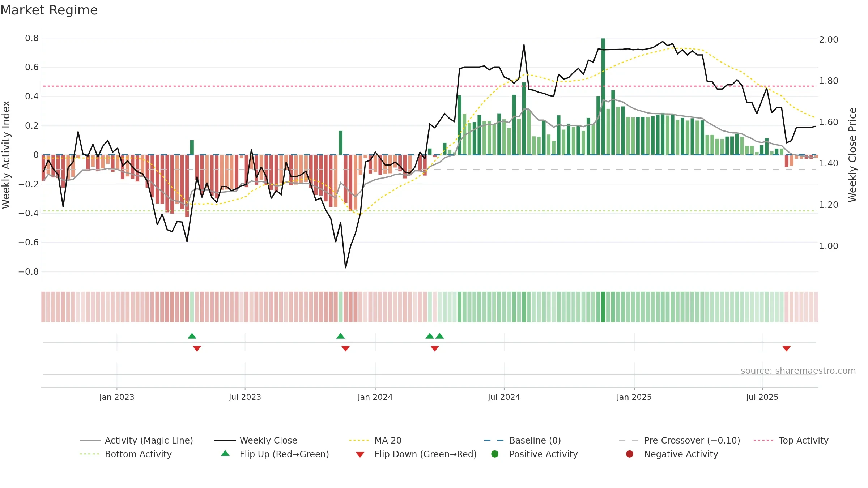The width and height of the screenshot is (868, 488).
Task: Click the −0.8 activity axis tick label
Action: [x=29, y=271]
